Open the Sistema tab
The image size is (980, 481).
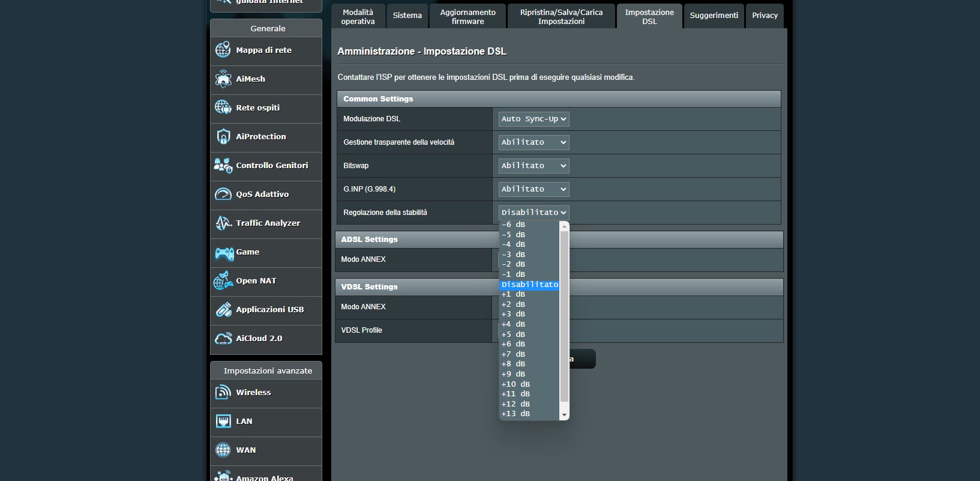407,16
